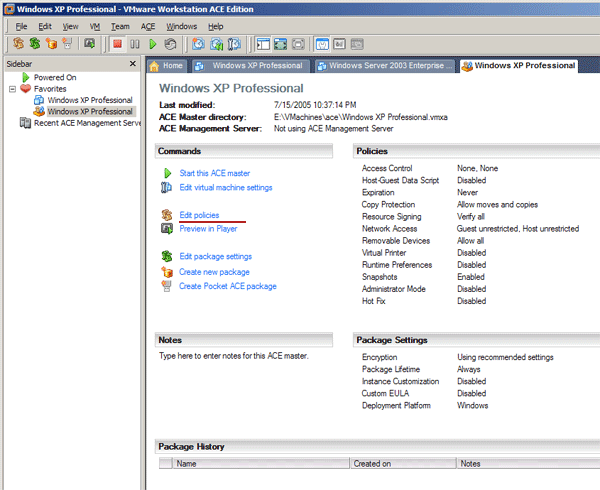Screen dimensions: 600x490
Task: Click the Create new package toolbar icon
Action: [51, 44]
